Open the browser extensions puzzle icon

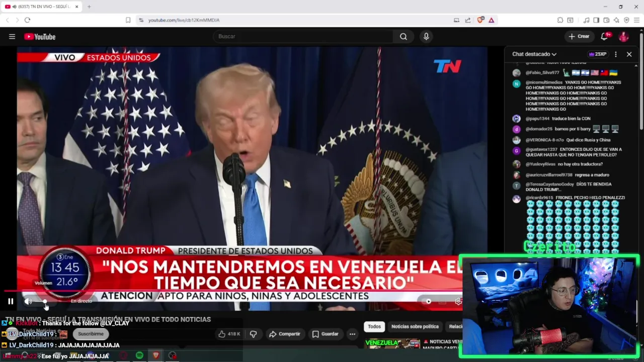(560, 20)
